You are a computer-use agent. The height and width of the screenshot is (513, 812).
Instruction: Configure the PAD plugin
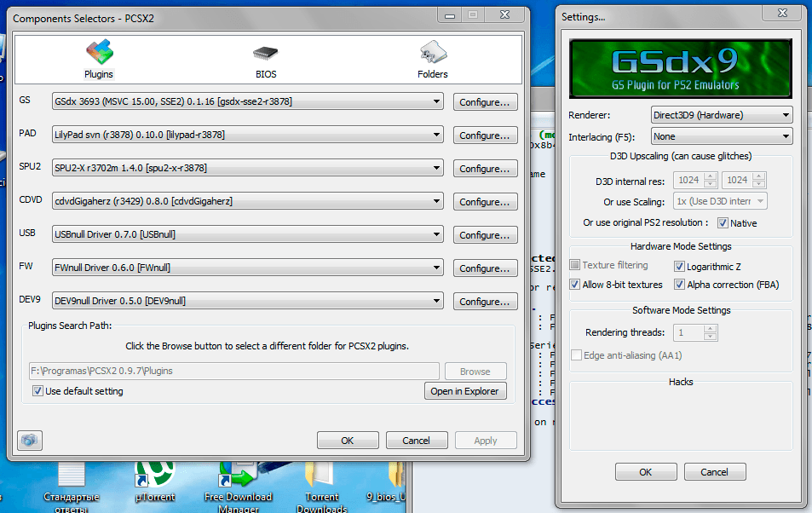pos(485,135)
